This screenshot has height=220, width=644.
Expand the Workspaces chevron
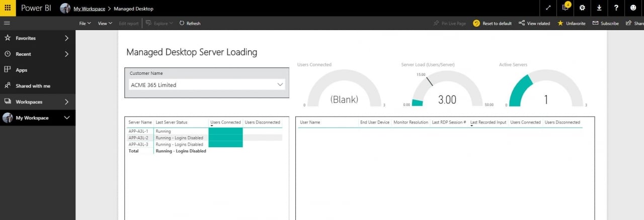(67, 102)
